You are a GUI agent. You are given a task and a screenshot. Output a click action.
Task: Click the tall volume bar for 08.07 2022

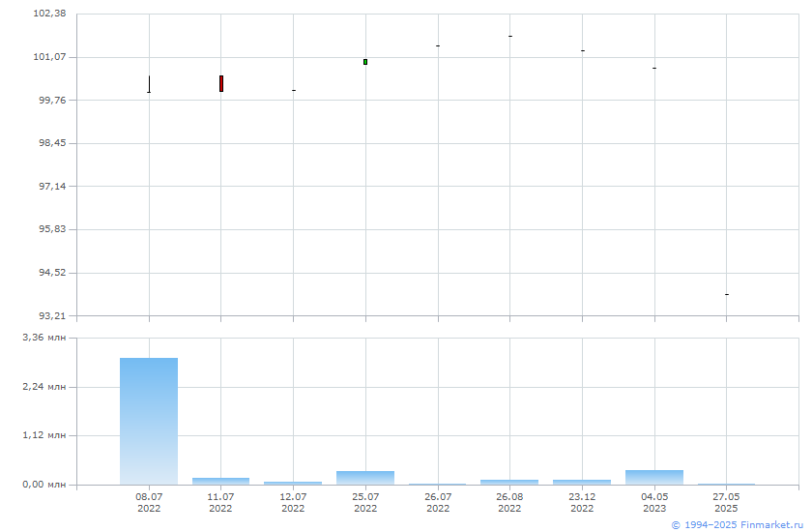click(x=149, y=421)
